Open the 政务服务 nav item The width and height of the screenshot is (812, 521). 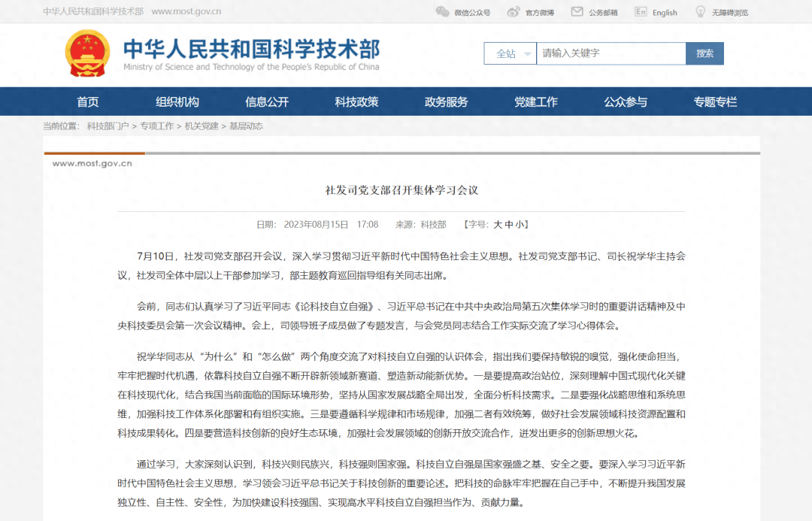coord(446,102)
